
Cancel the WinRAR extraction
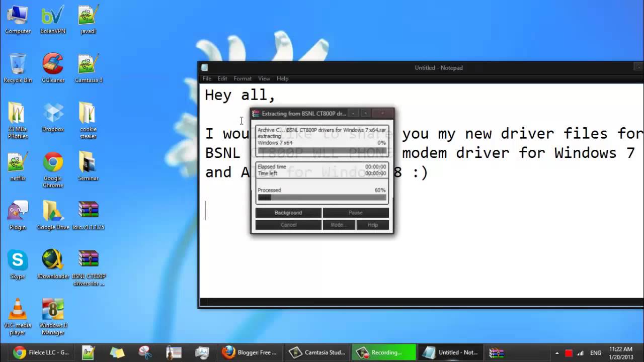point(288,225)
